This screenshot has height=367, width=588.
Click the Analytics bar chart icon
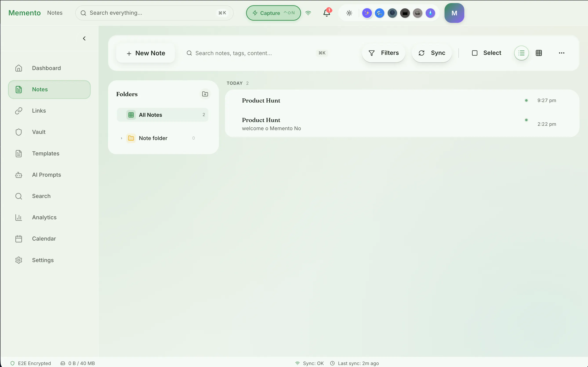[x=19, y=218]
